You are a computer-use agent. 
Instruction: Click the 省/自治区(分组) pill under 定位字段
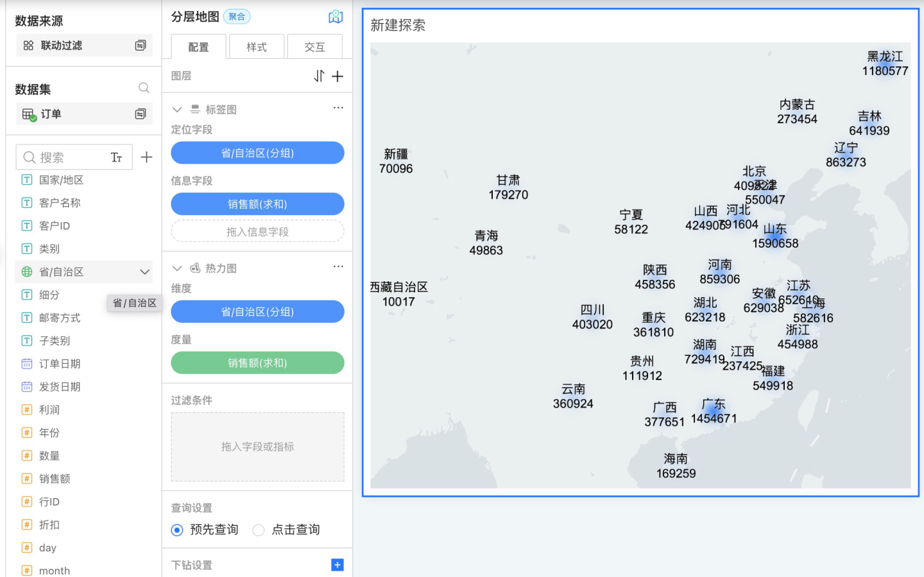coord(257,153)
